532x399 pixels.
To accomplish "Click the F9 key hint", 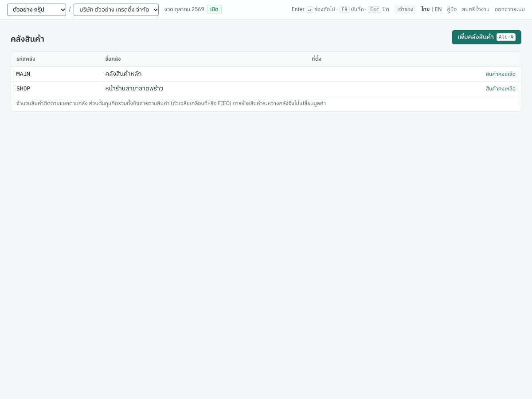I will (344, 9).
